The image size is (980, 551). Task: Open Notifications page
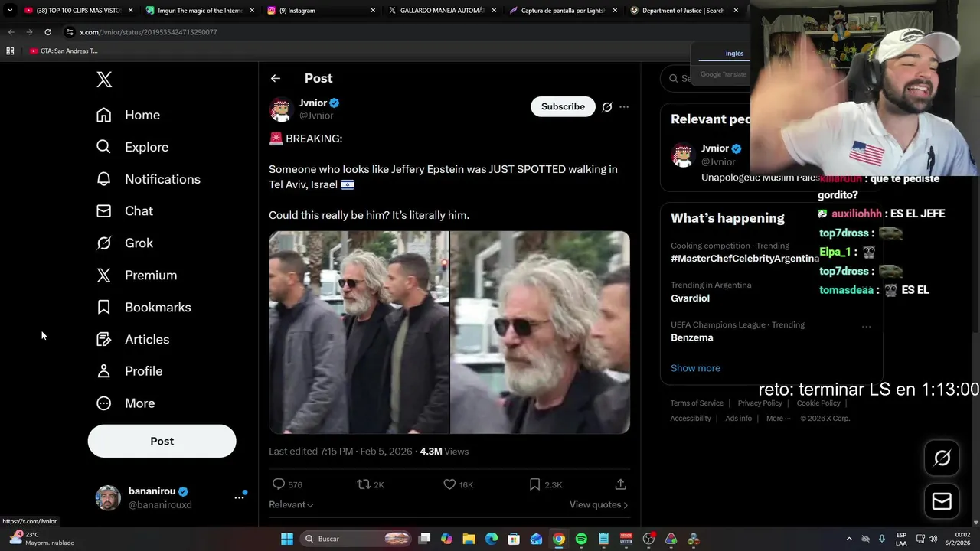click(x=148, y=179)
